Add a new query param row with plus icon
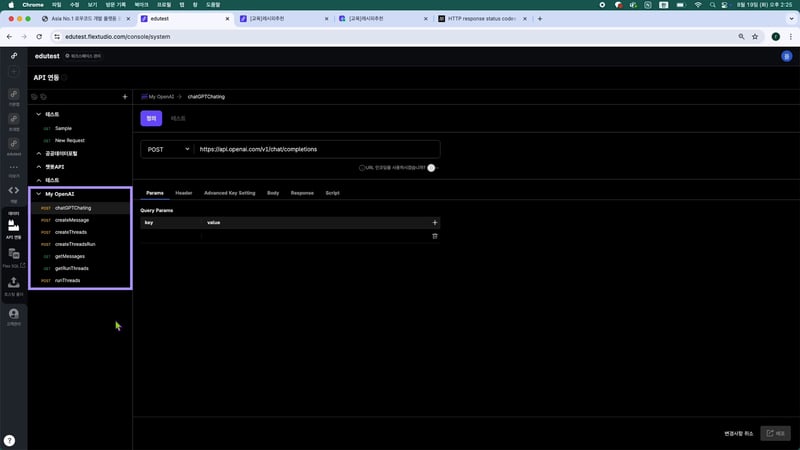 pyautogui.click(x=434, y=222)
